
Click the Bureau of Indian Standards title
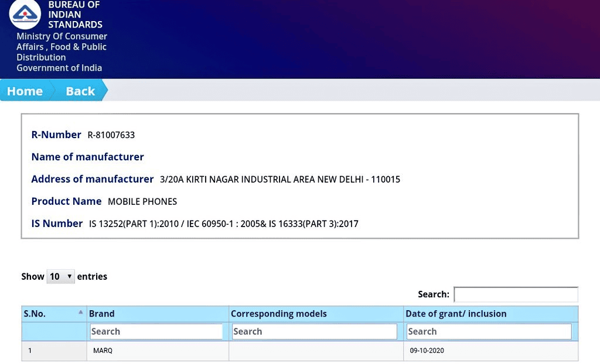[x=74, y=15]
